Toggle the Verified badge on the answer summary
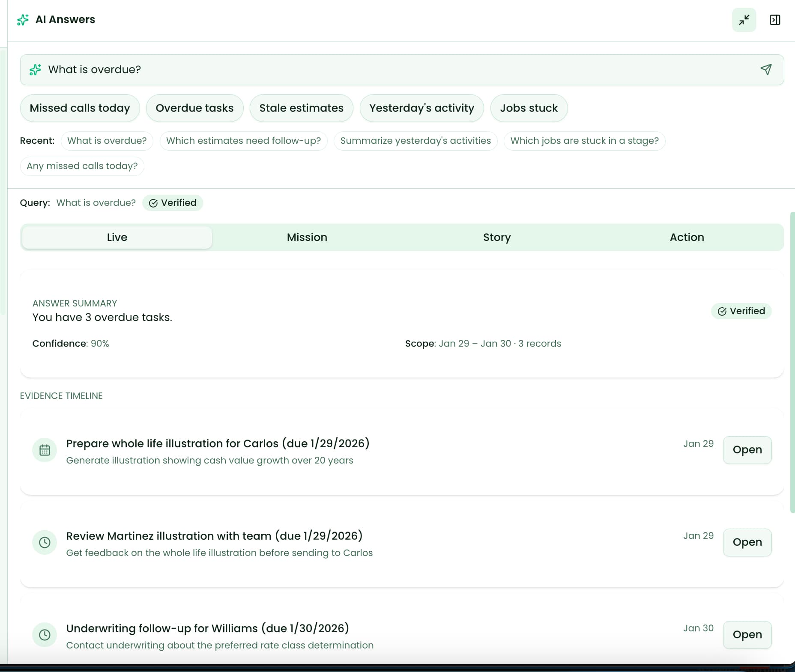 741,311
